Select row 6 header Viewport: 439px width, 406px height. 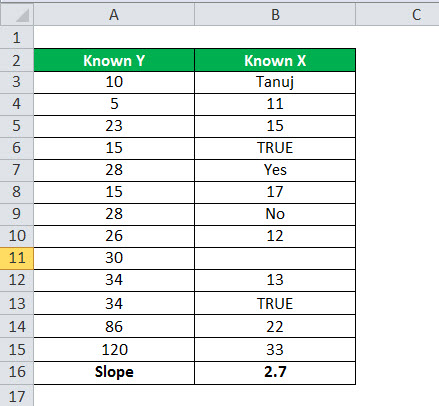tap(17, 148)
